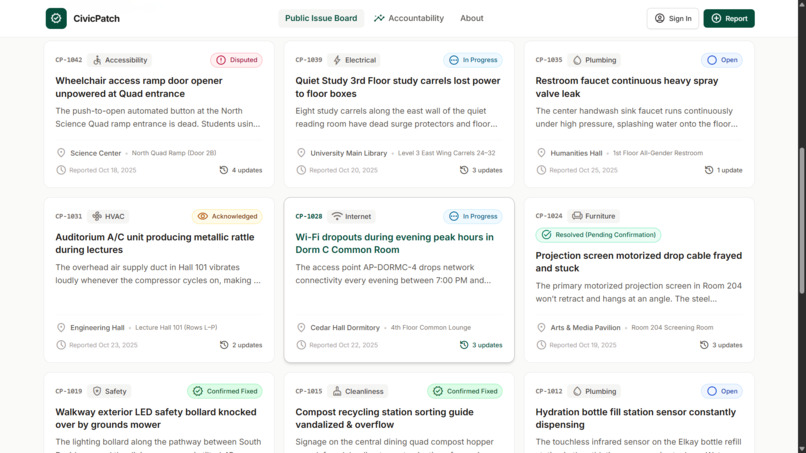Click the location pin for University Main Library
The image size is (806, 453).
coord(301,153)
